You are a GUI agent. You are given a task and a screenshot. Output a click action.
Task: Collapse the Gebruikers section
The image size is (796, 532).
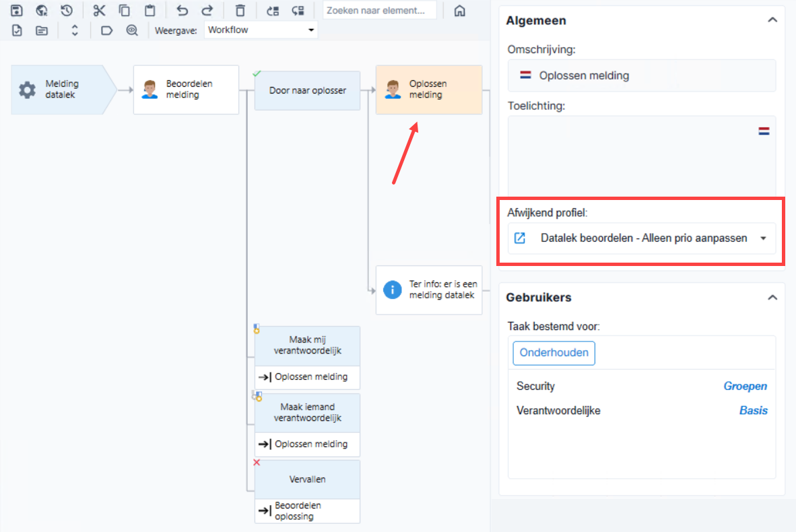pos(772,298)
